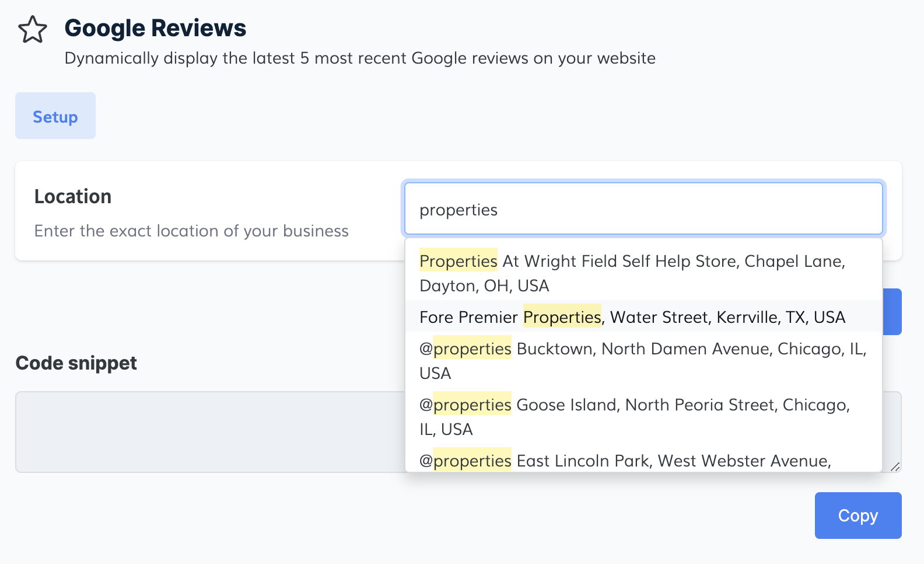Choose @properties East Lincoln Park suggestion
Image resolution: width=924 pixels, height=564 pixels.
(x=625, y=461)
